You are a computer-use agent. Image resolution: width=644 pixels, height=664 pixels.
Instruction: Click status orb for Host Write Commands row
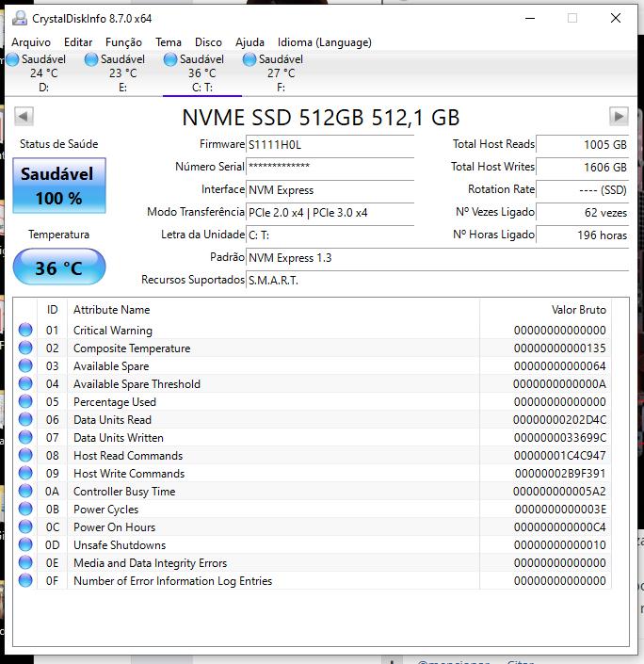click(x=25, y=473)
